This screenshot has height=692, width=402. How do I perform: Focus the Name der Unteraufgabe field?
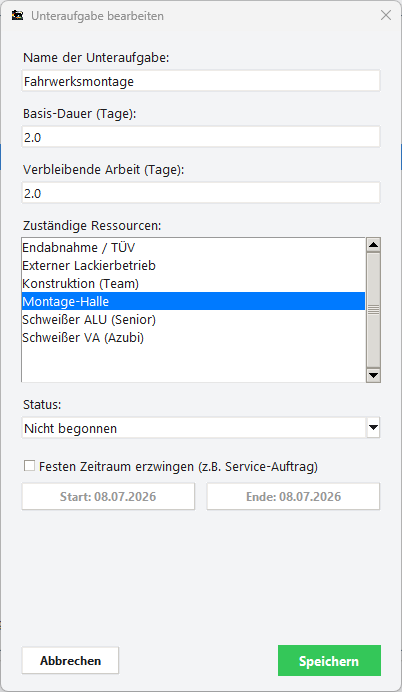pos(201,81)
